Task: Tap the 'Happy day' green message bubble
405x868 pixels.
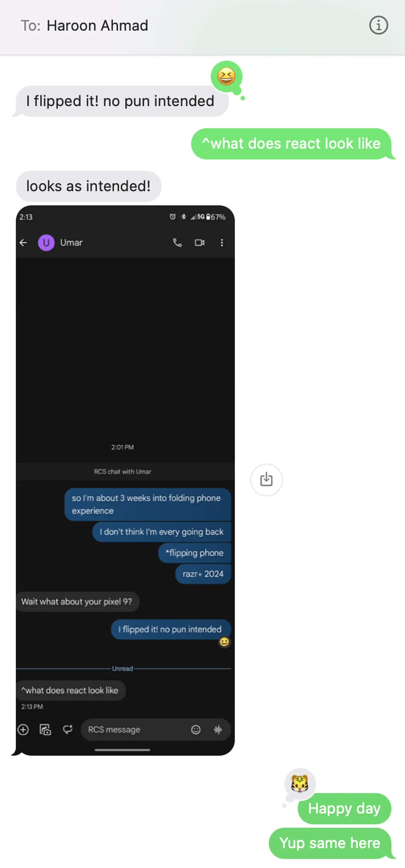Action: 344,808
